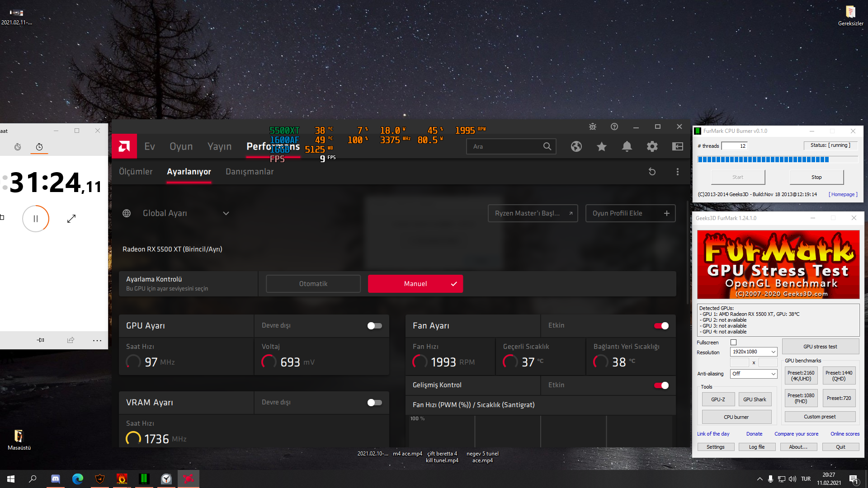The image size is (868, 488).
Task: Enable the GPU Ayarı toggle
Action: [374, 326]
